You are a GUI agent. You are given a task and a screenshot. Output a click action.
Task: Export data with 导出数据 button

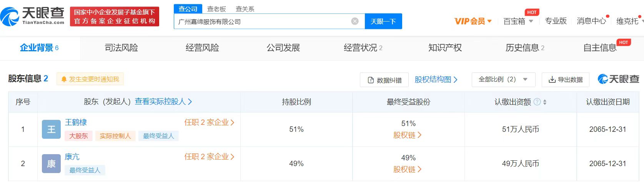coord(566,79)
